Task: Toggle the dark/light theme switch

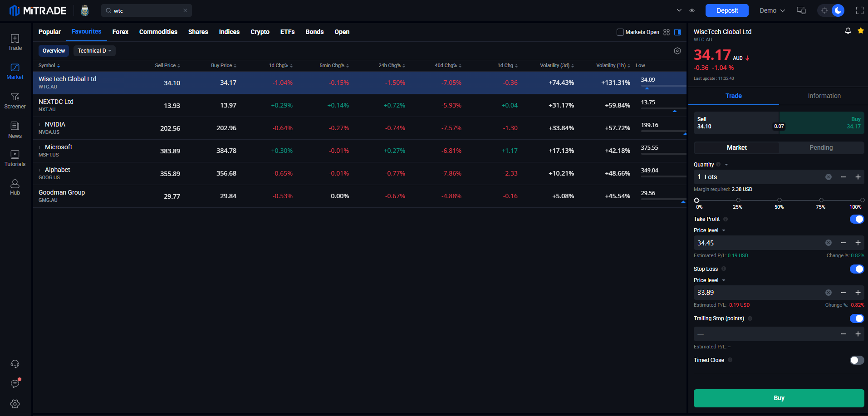Action: (831, 10)
